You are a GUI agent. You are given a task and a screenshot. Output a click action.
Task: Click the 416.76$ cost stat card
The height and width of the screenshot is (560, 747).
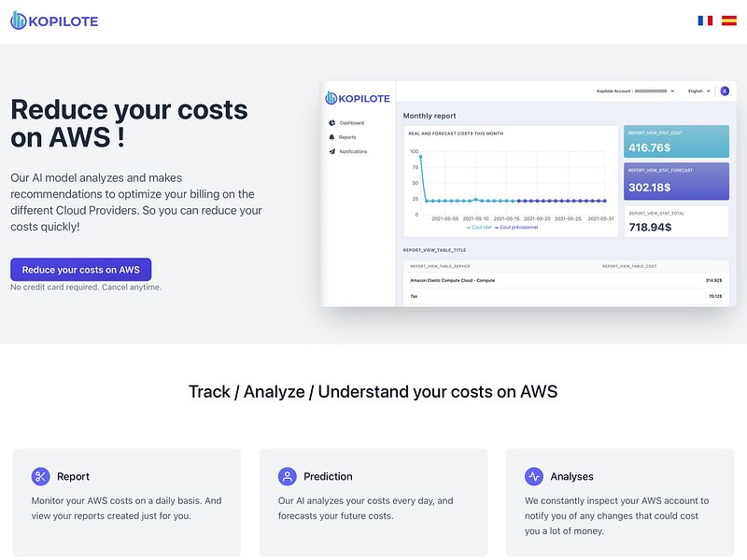pyautogui.click(x=676, y=142)
